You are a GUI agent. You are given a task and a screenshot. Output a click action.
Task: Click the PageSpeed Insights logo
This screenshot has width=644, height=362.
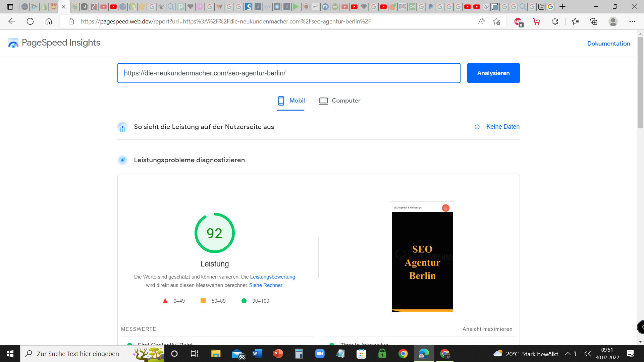pyautogui.click(x=54, y=43)
